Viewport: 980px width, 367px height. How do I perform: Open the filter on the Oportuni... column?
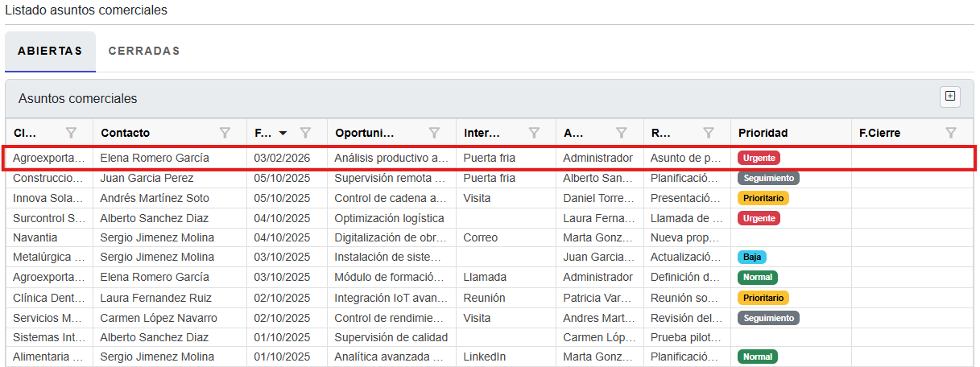coord(434,133)
